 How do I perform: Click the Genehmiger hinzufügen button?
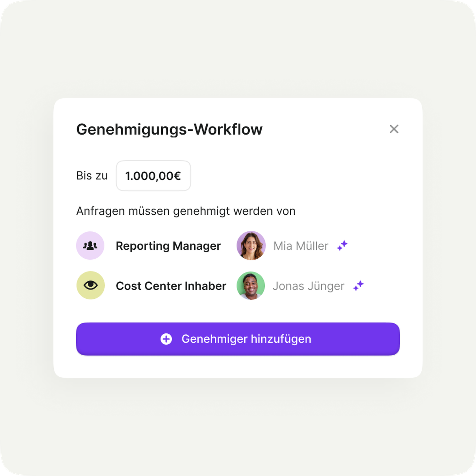pos(238,339)
